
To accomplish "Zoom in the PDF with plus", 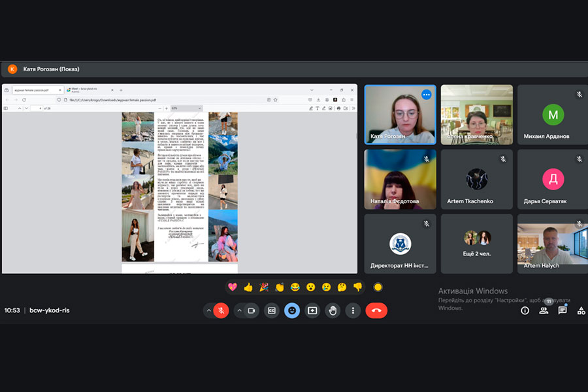I will (167, 108).
